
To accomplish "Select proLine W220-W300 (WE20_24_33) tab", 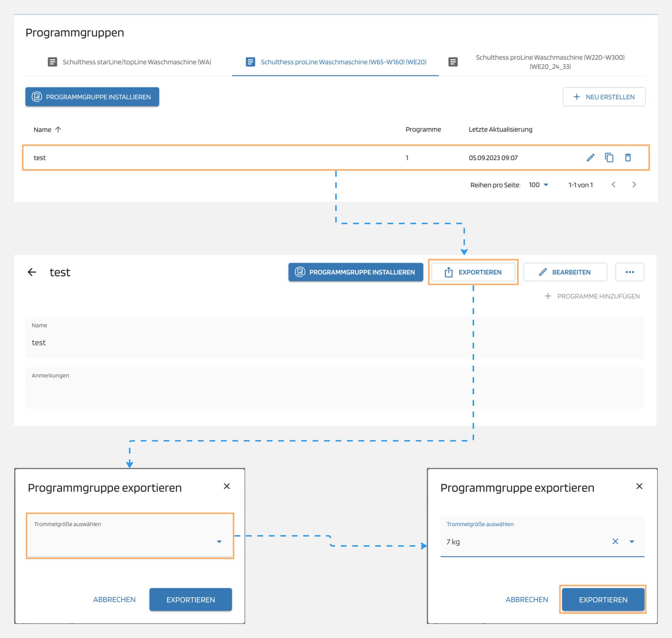I will 542,62.
